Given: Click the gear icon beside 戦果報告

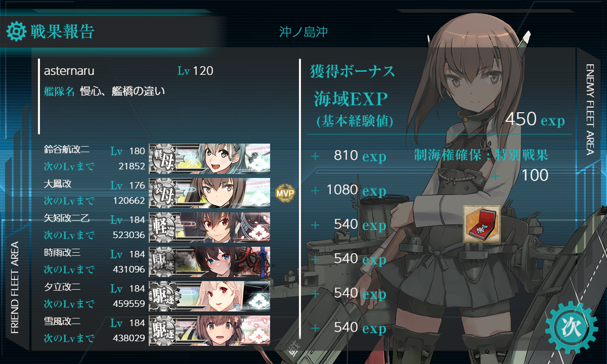Looking at the screenshot, I should tap(16, 31).
